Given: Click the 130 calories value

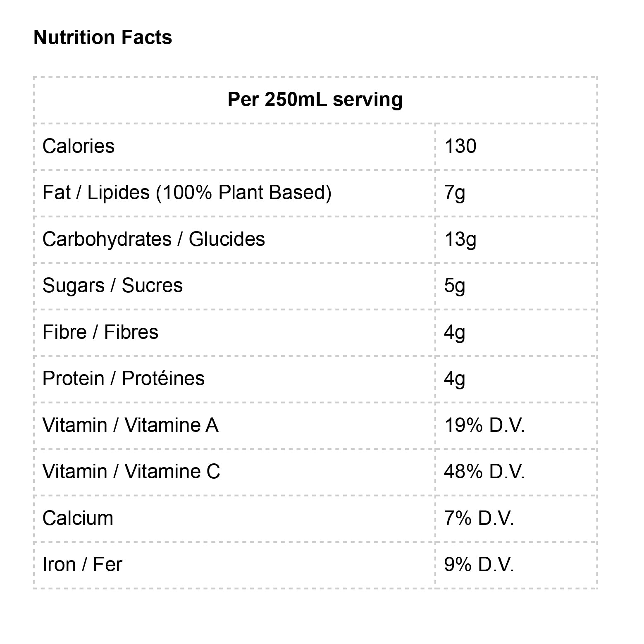Looking at the screenshot, I should (x=460, y=146).
